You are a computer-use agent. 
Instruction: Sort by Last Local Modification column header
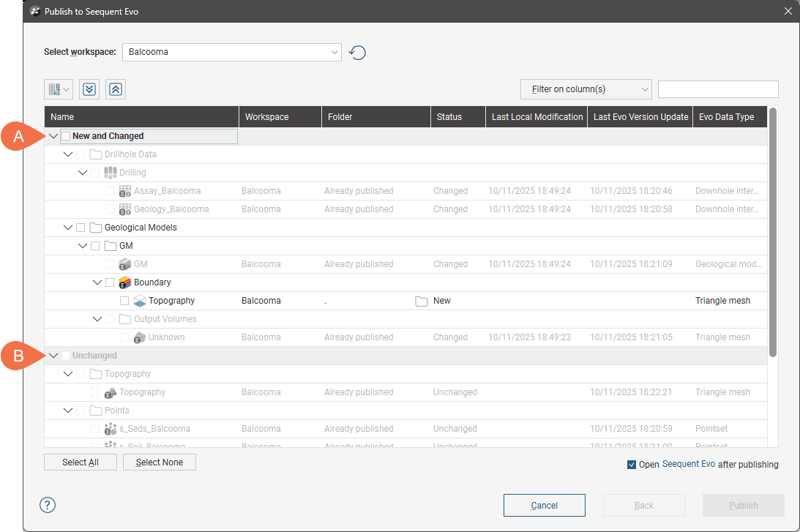[537, 117]
